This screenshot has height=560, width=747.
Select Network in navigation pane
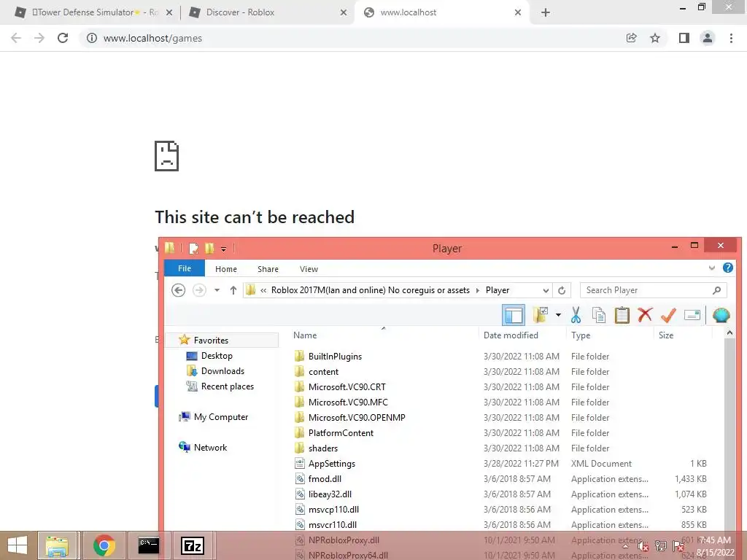click(210, 447)
